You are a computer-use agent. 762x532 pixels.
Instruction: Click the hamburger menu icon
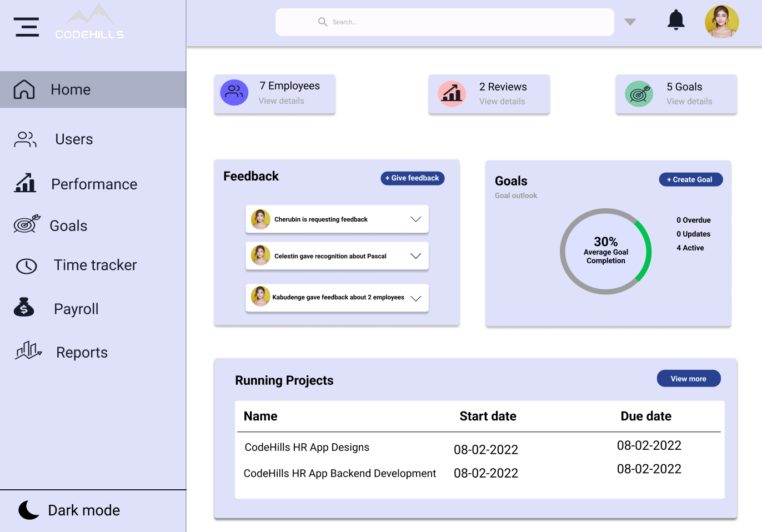click(x=26, y=26)
